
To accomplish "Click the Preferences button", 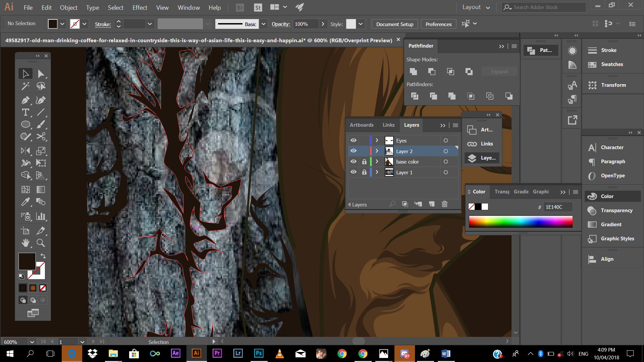I will [438, 24].
